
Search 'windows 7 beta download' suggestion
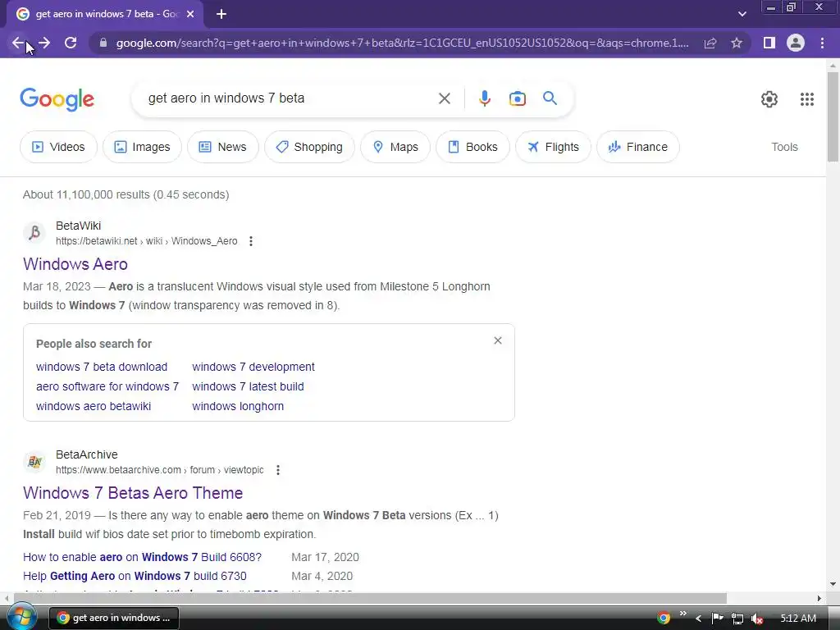(x=102, y=367)
